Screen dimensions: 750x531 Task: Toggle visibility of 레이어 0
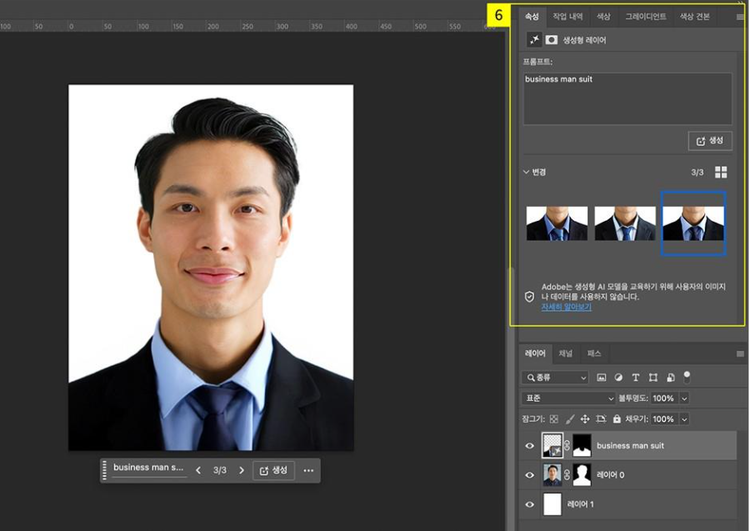coord(529,475)
